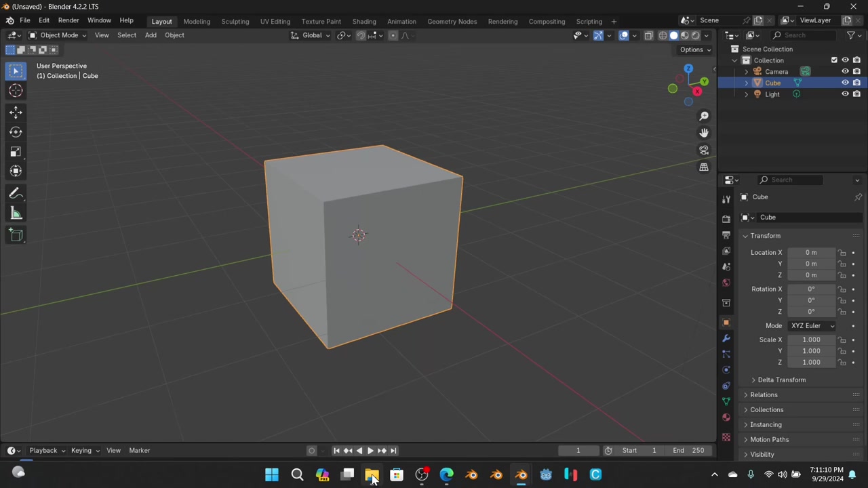This screenshot has width=868, height=488.
Task: Click the Location X value field
Action: point(811,252)
